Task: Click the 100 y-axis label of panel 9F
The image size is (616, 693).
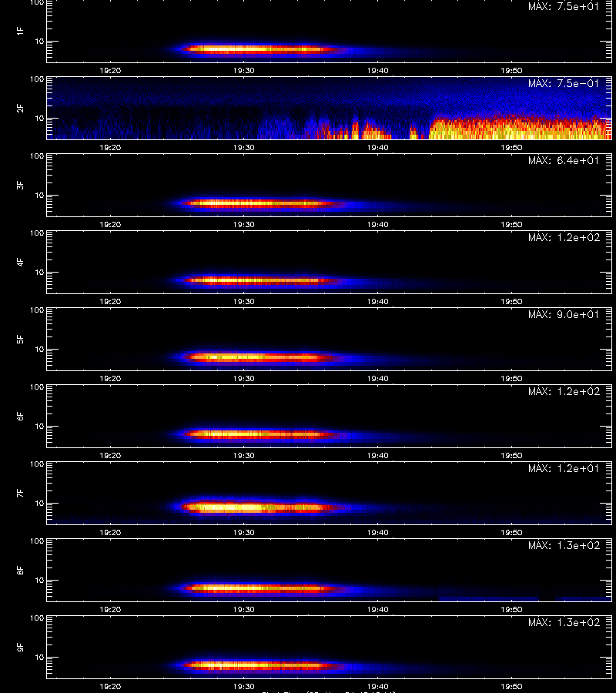Action: (x=37, y=618)
